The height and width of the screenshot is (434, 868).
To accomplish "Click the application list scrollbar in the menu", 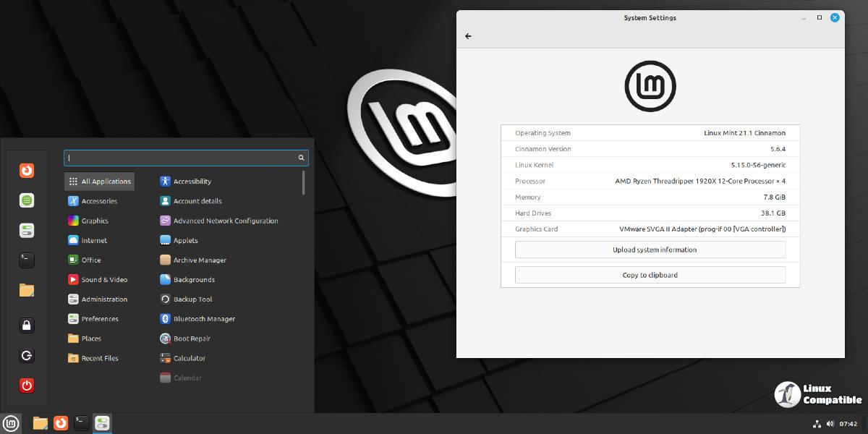I will click(x=304, y=182).
